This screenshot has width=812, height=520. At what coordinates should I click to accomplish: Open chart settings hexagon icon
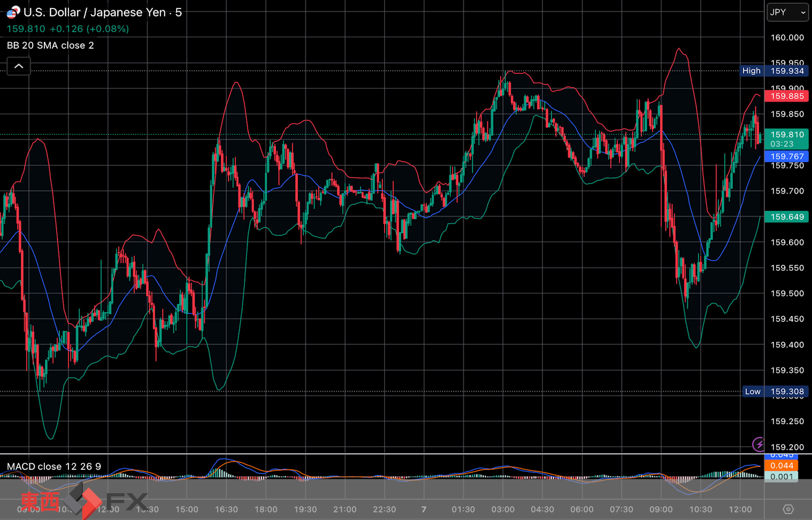(x=788, y=509)
